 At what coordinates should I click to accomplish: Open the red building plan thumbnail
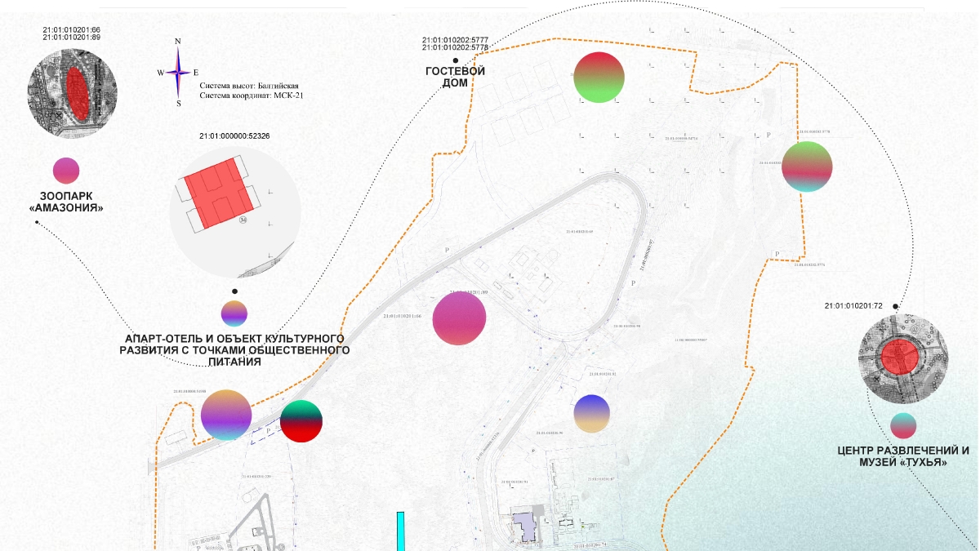[234, 213]
